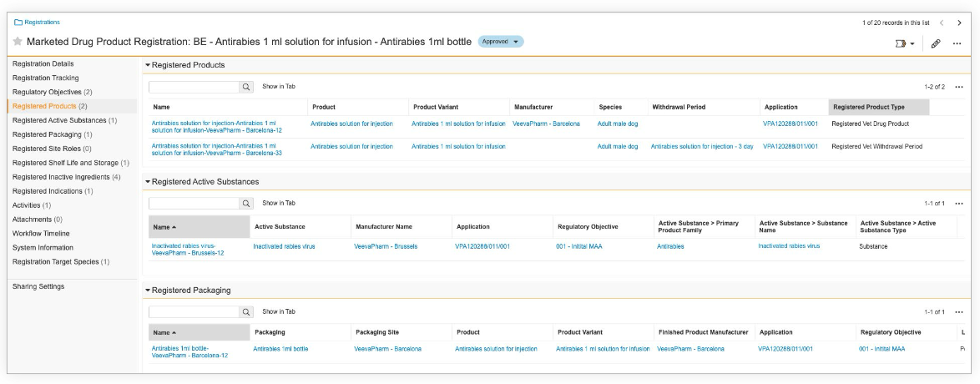Go to the next record arrow
Viewport: 980px width, 384px height.
pyautogui.click(x=958, y=23)
